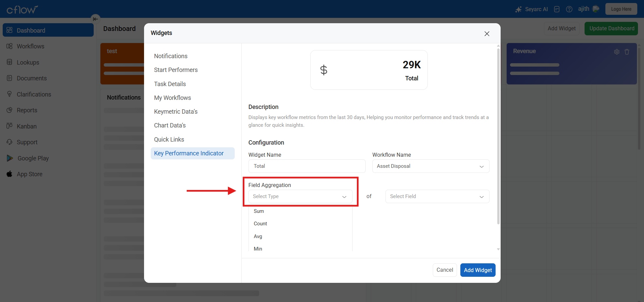
Task: Click the sidebar collapse arrow icon
Action: click(x=95, y=19)
